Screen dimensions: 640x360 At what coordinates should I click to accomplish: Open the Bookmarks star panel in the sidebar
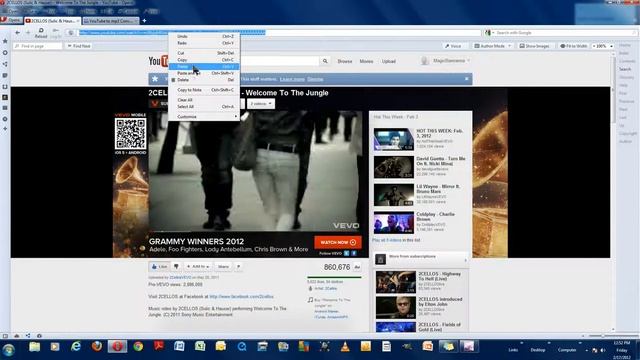click(x=5, y=41)
